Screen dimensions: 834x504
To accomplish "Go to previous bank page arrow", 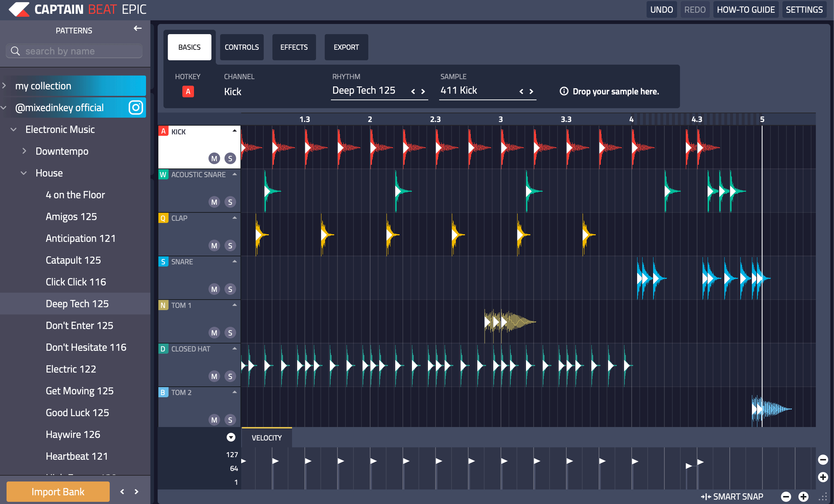I will (x=122, y=492).
